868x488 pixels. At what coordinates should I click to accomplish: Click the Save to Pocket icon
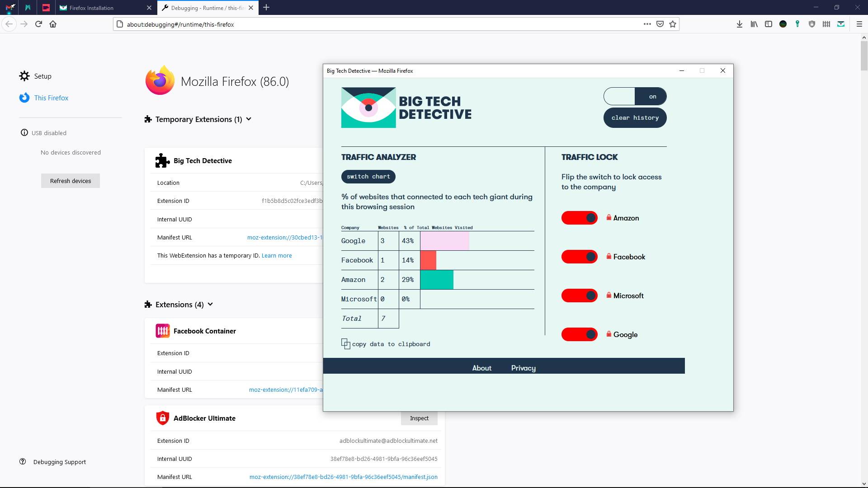pyautogui.click(x=660, y=24)
